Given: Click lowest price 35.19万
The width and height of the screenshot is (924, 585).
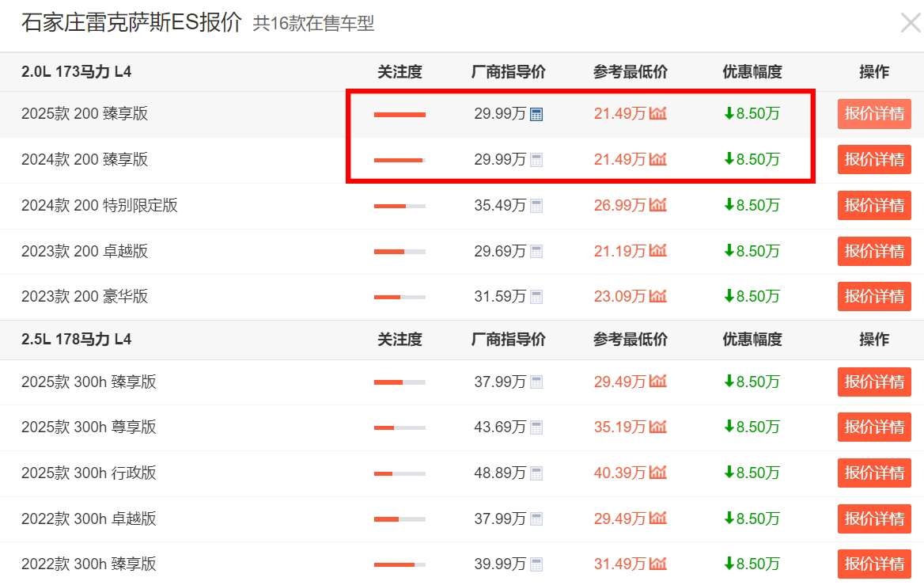Looking at the screenshot, I should [x=620, y=427].
